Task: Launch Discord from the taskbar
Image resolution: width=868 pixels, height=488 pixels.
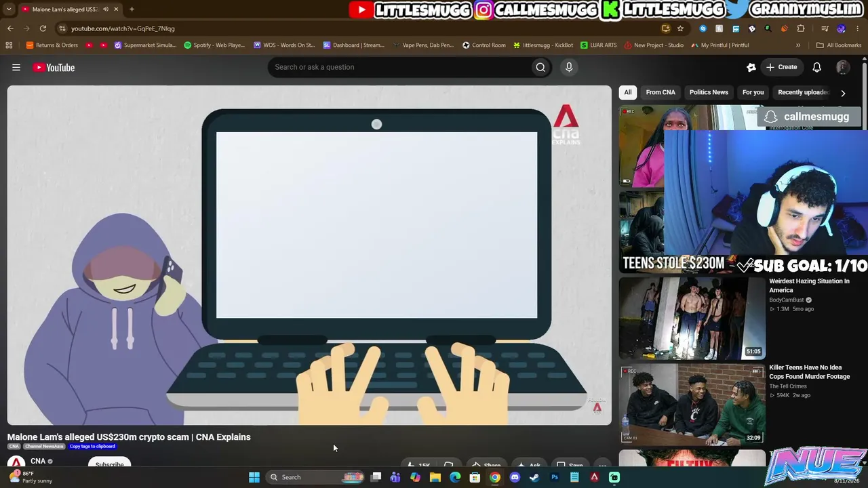Action: [x=515, y=477]
